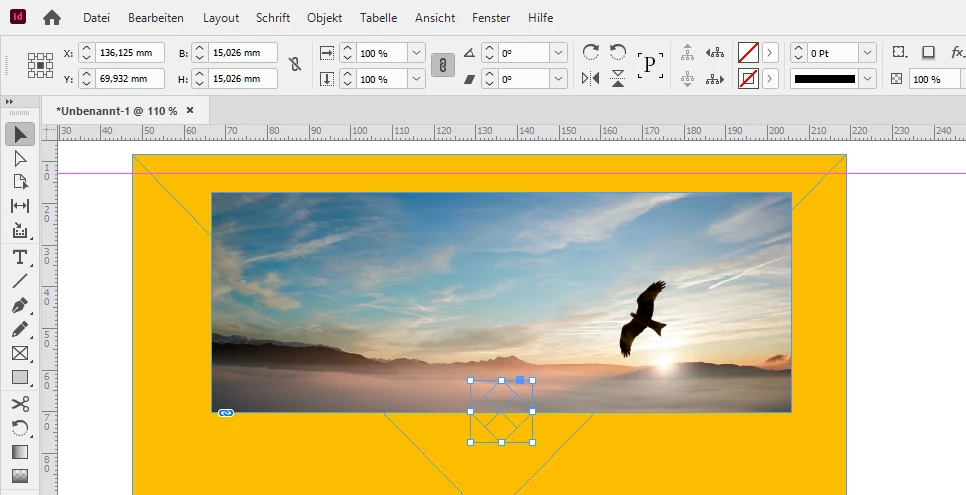
Task: Click the stroke color swatch
Action: [748, 79]
